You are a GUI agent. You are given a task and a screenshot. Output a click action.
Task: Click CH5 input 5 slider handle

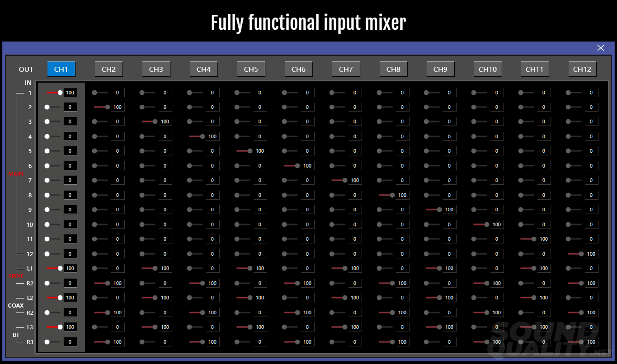point(250,151)
